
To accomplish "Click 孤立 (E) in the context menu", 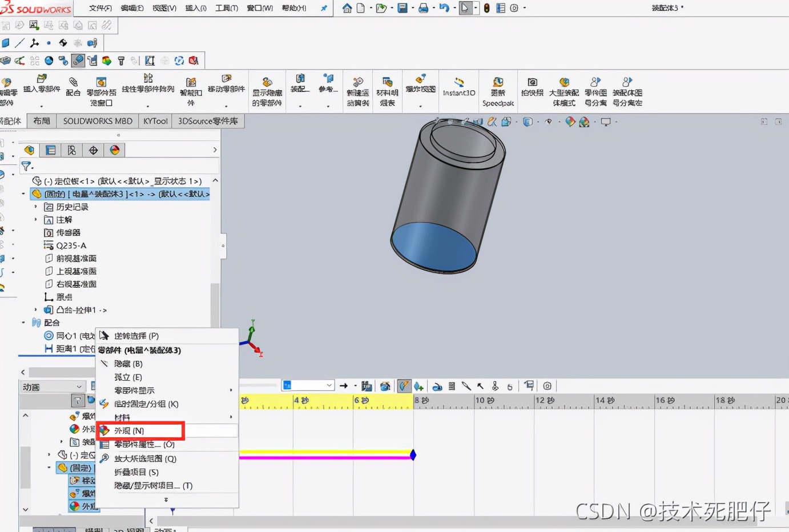I will 128,377.
